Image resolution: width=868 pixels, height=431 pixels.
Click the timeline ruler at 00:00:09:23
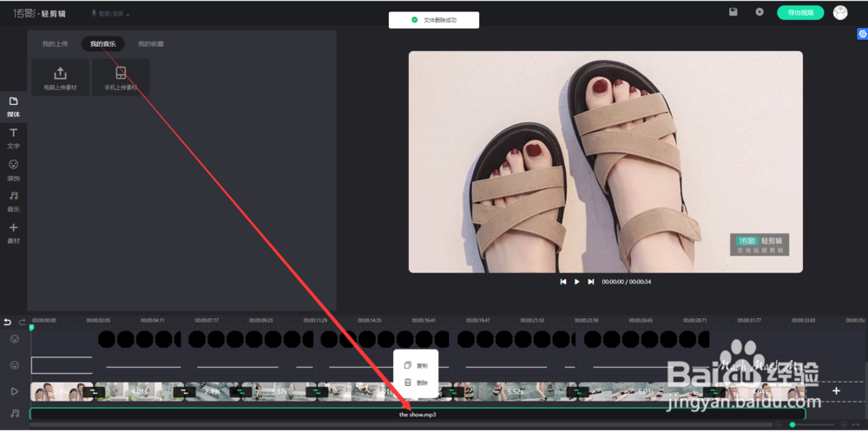tap(260, 320)
